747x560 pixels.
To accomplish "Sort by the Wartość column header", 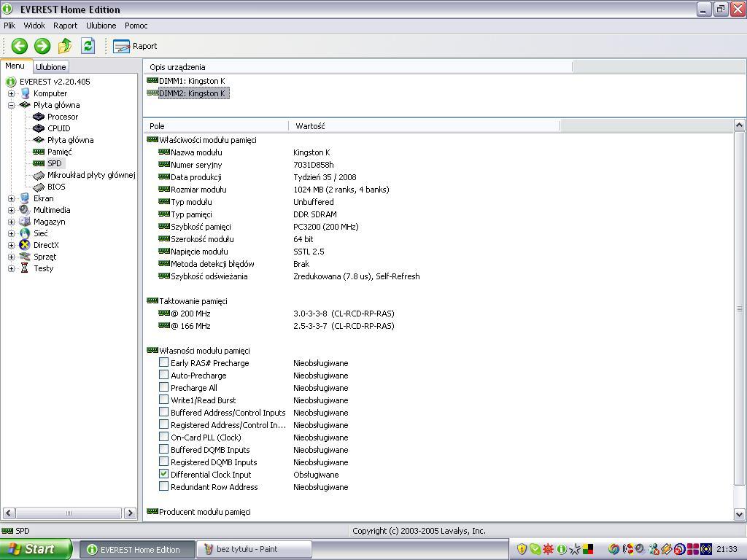I will (x=424, y=125).
